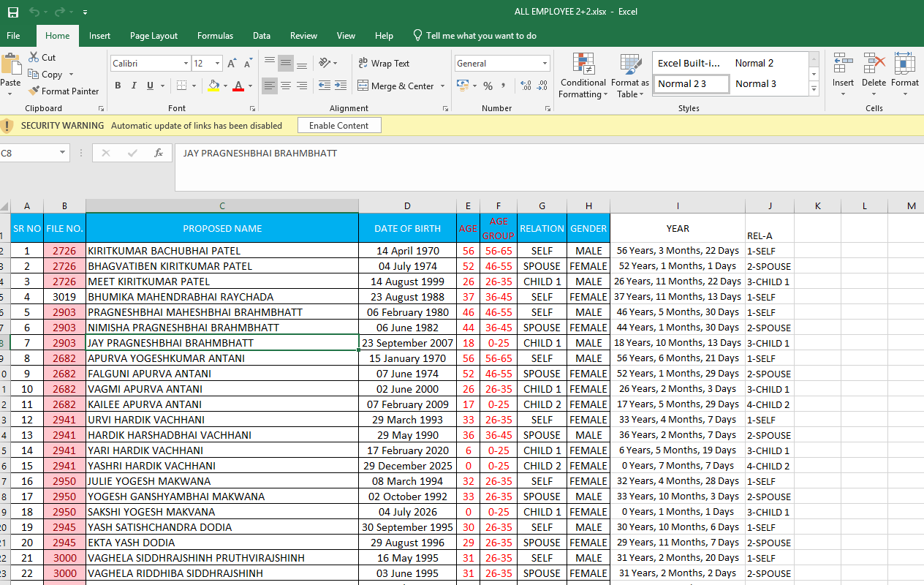Toggle Align Right
924x585 pixels.
pyautogui.click(x=302, y=86)
